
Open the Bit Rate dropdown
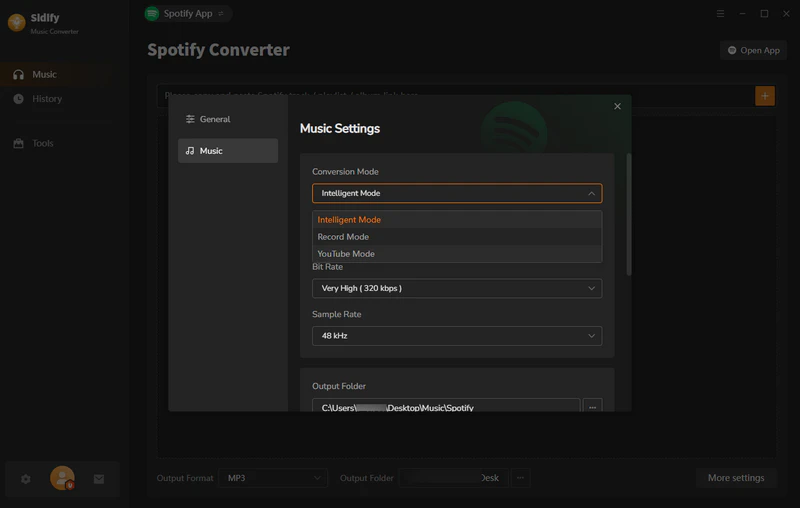[x=457, y=289]
